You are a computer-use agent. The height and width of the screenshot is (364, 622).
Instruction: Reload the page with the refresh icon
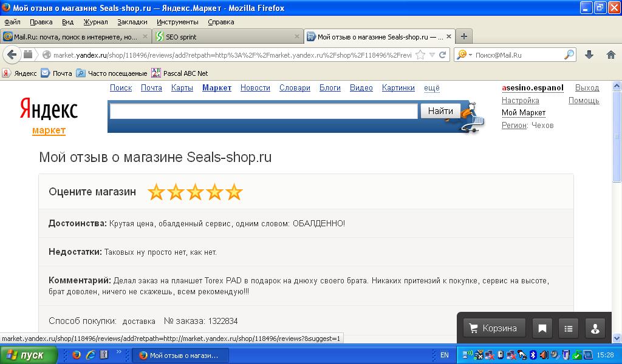pos(443,55)
